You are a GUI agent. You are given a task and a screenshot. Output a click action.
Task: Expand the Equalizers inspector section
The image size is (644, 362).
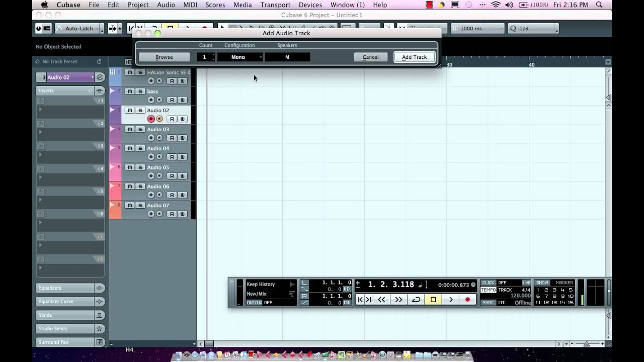[64, 288]
